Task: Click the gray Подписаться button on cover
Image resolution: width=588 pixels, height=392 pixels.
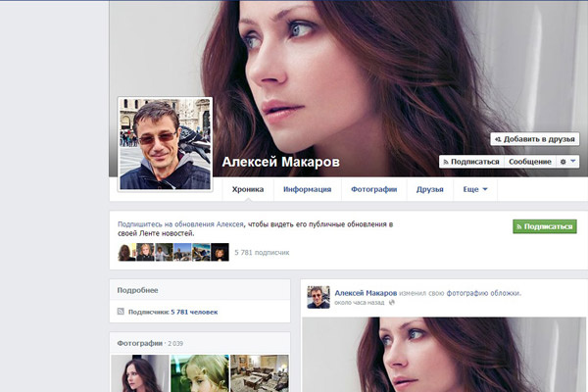Action: [471, 162]
